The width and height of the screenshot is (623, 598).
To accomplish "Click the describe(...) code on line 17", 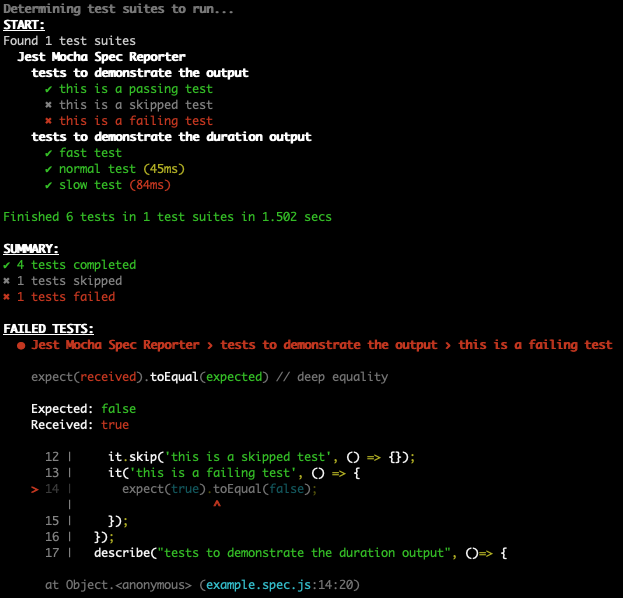I will (300, 553).
